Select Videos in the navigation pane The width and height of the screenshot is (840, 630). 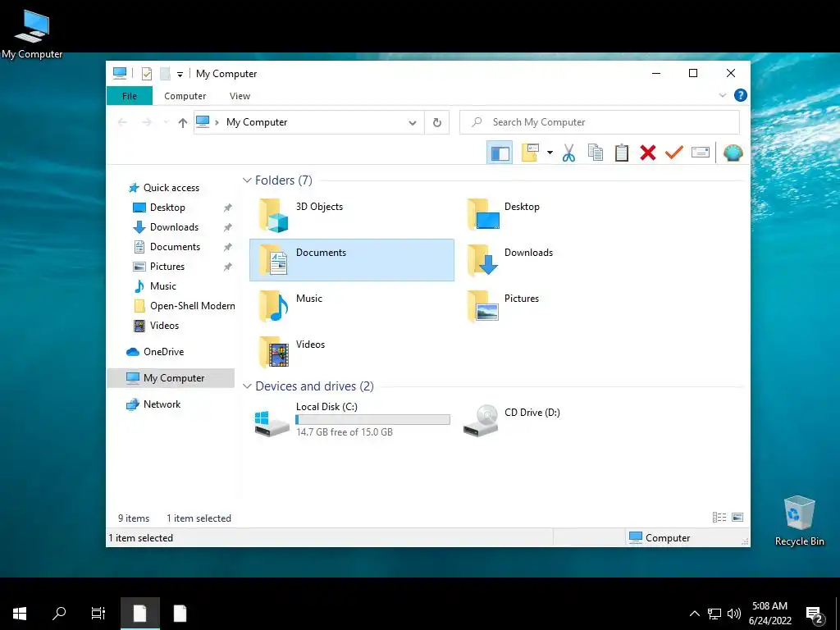click(164, 326)
